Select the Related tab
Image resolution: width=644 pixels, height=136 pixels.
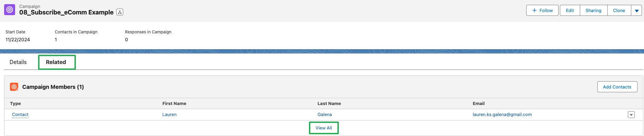pyautogui.click(x=56, y=62)
